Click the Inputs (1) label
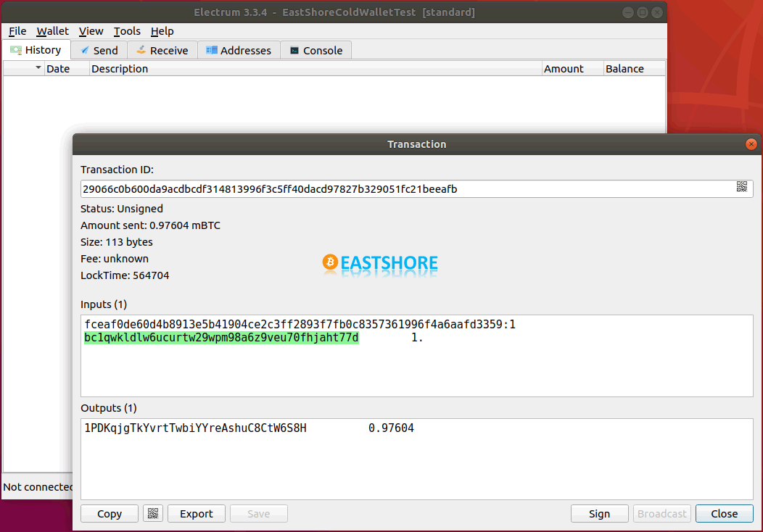 tap(104, 304)
